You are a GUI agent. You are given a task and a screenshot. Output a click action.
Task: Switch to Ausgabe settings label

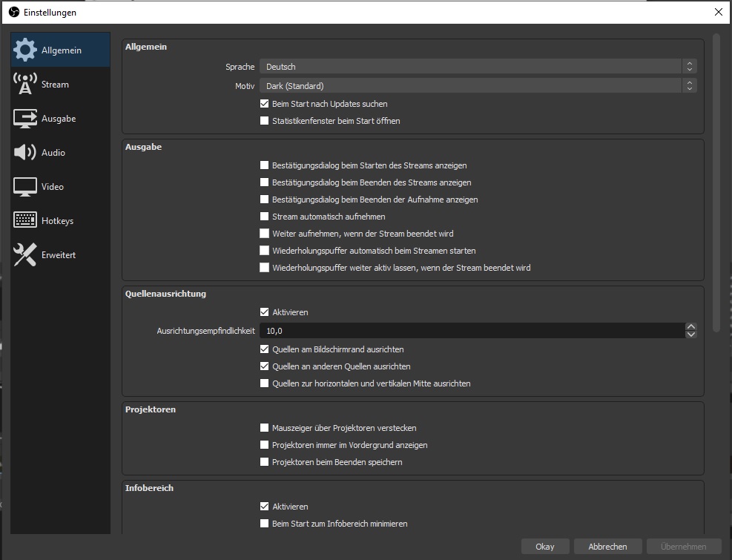pyautogui.click(x=59, y=119)
